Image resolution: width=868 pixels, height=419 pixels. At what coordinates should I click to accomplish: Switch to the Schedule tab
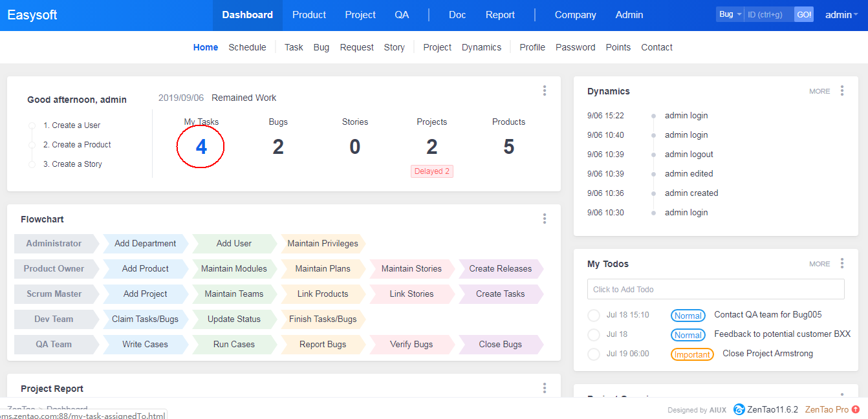pyautogui.click(x=247, y=47)
